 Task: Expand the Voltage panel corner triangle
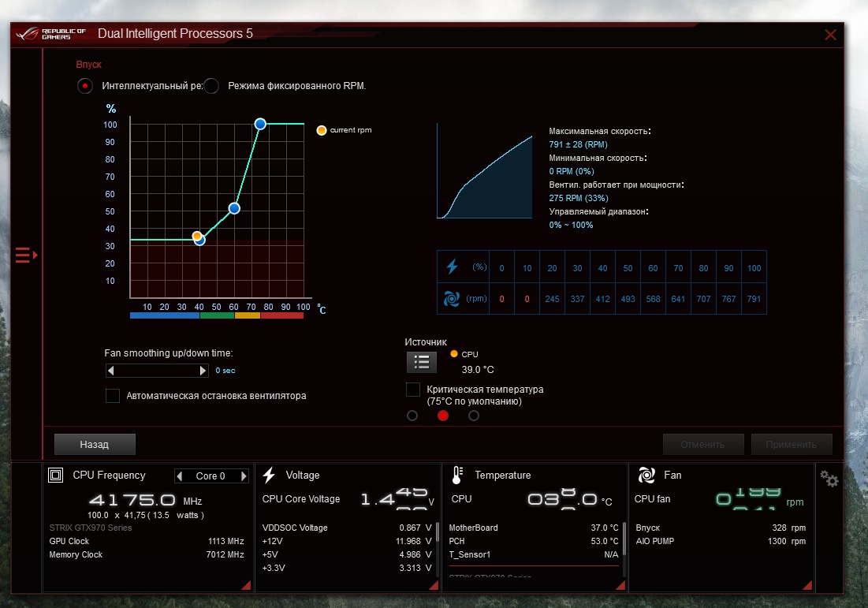pyautogui.click(x=434, y=585)
